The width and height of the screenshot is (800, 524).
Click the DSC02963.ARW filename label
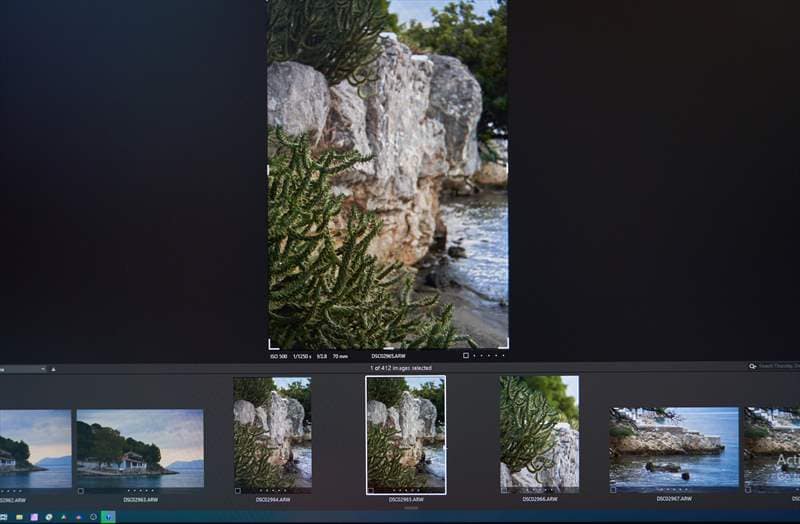pyautogui.click(x=141, y=500)
